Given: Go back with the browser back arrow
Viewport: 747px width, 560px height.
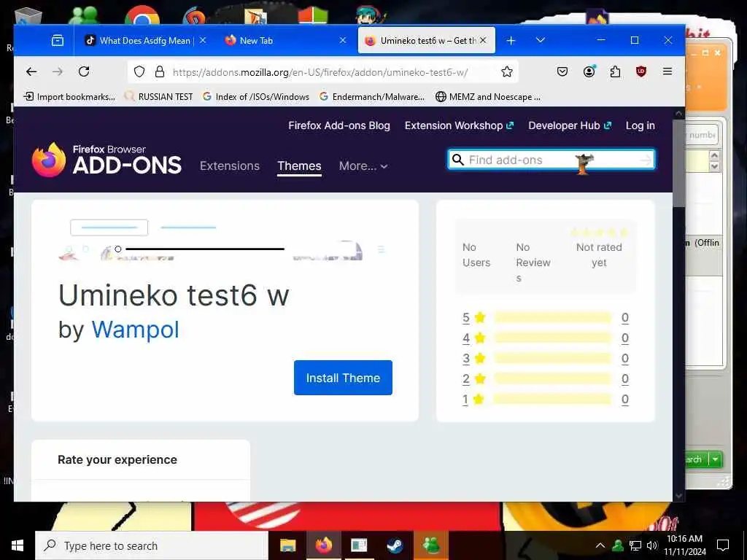Looking at the screenshot, I should [x=31, y=71].
